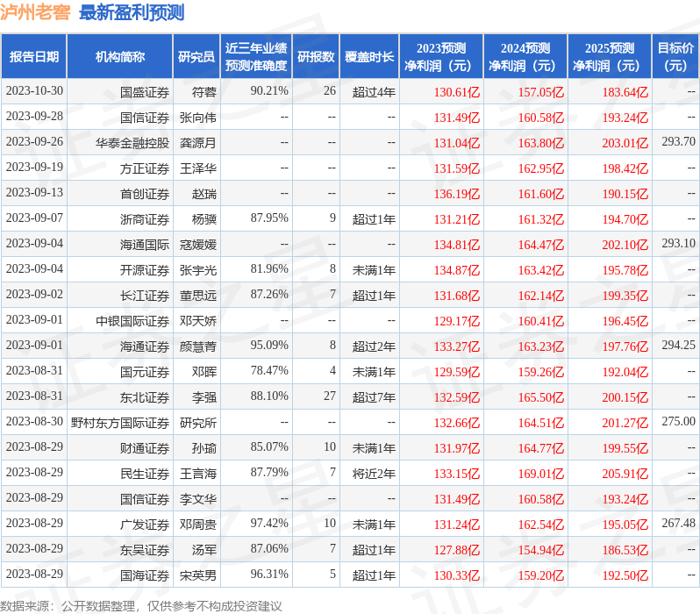
Task: Click researcher name 符蓉
Action: [204, 92]
